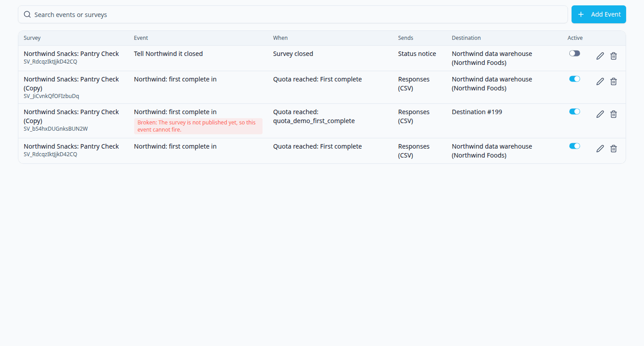The height and width of the screenshot is (346, 644).
Task: Edit the last row's first complete event
Action: pos(600,149)
